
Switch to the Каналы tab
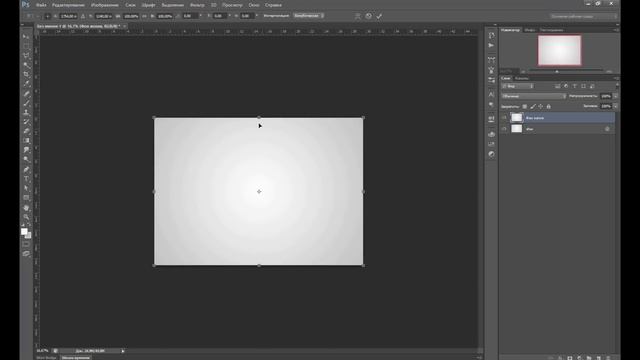[x=521, y=78]
